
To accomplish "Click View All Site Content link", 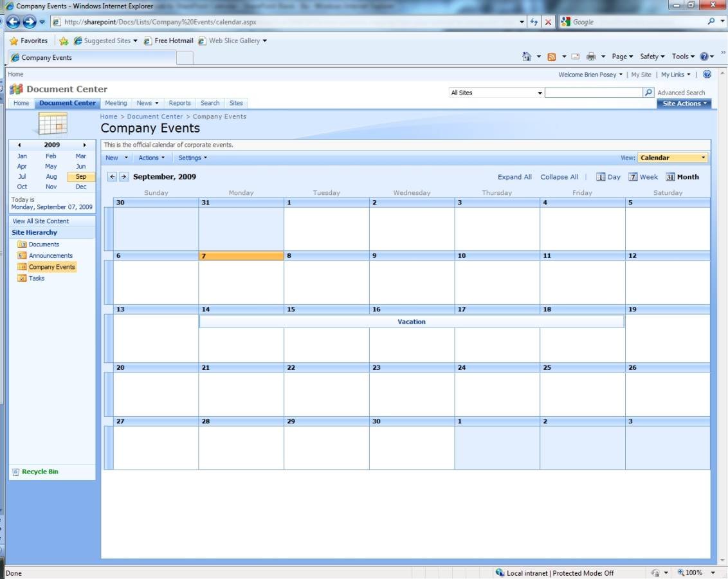I will tap(41, 221).
